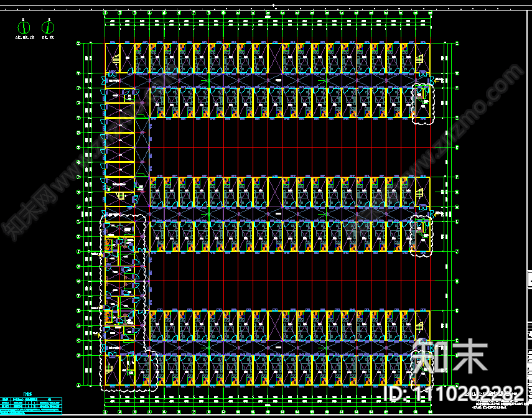Screen dimensions: 532x418
Task: Click the D区 E区 label under compass
Action: tap(47, 38)
